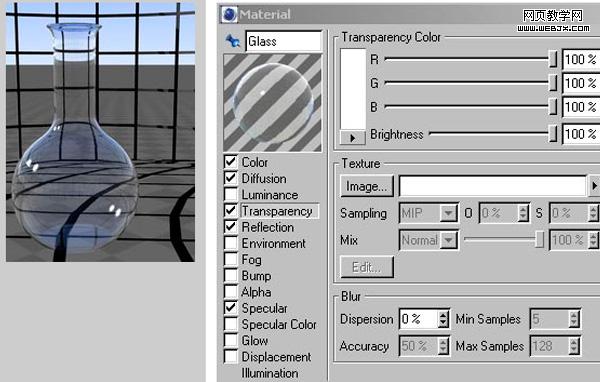Click the Mix strength slider handle
Viewport: 600px width, 382px height.
pos(540,240)
